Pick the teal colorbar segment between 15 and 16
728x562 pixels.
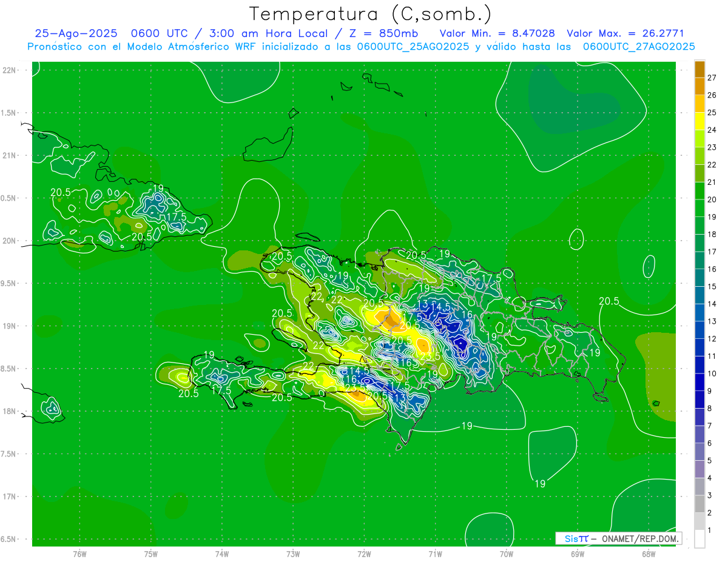click(x=699, y=278)
